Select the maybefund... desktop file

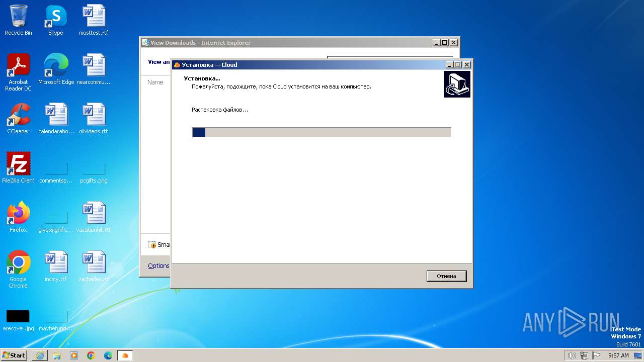tap(56, 320)
